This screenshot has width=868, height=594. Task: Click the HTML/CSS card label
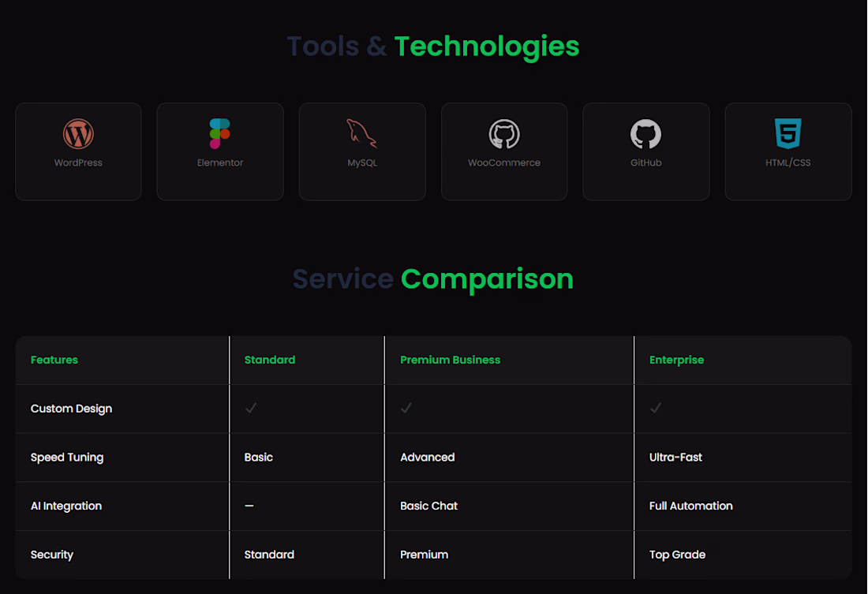(788, 163)
